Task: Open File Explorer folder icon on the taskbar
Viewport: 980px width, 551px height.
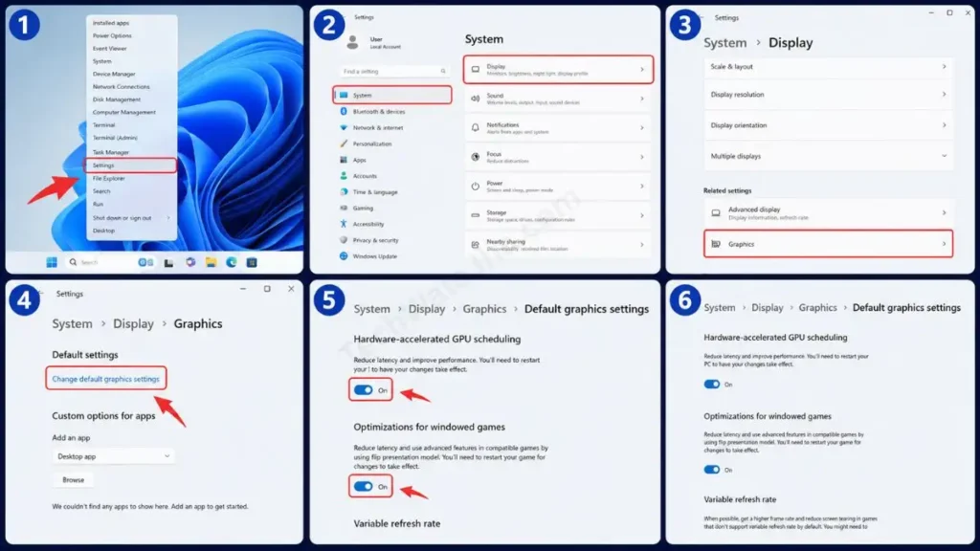Action: [211, 262]
